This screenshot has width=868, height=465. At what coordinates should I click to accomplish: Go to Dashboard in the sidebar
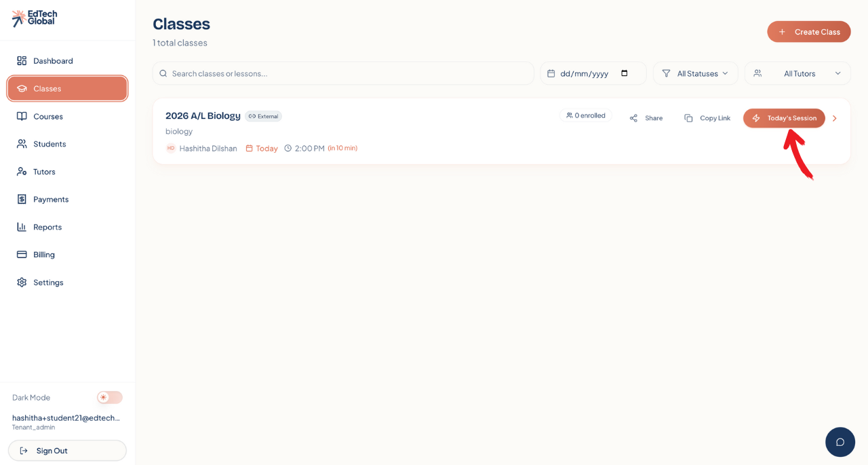coord(53,61)
